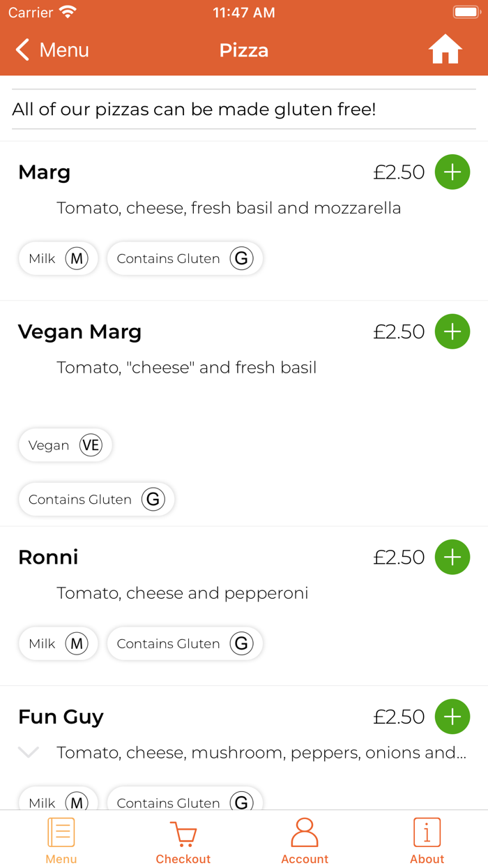Switch to the Checkout tab
This screenshot has width=488, height=868.
tap(183, 841)
